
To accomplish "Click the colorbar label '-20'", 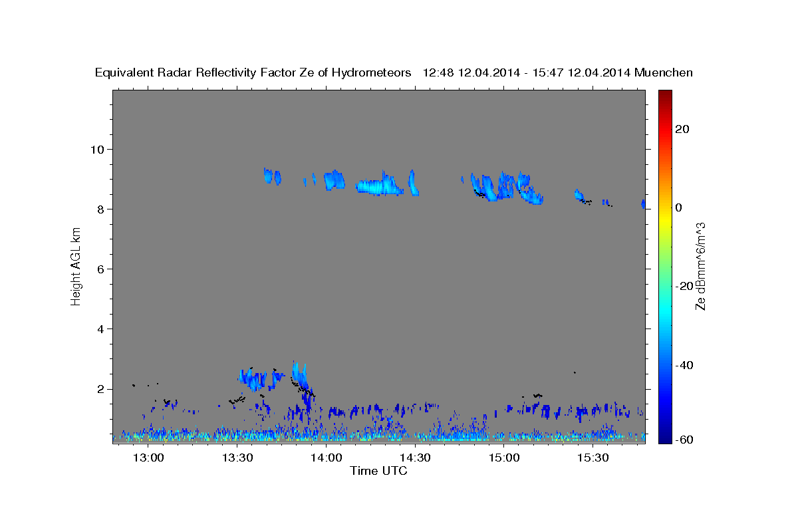I will 684,286.
